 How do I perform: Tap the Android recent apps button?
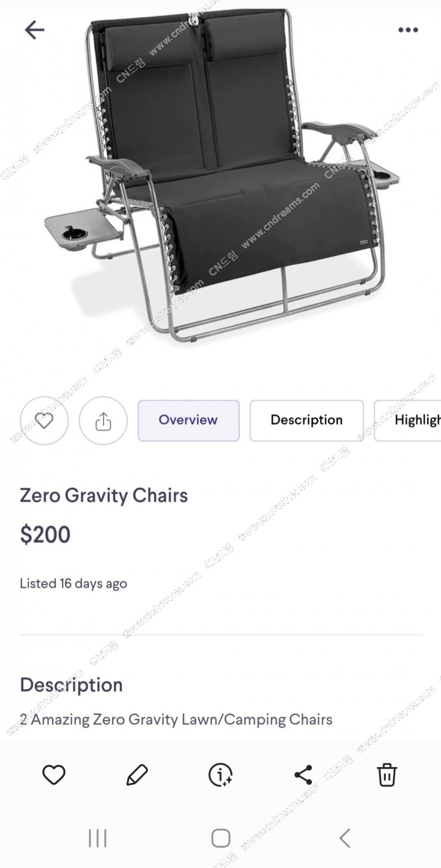pos(98,838)
